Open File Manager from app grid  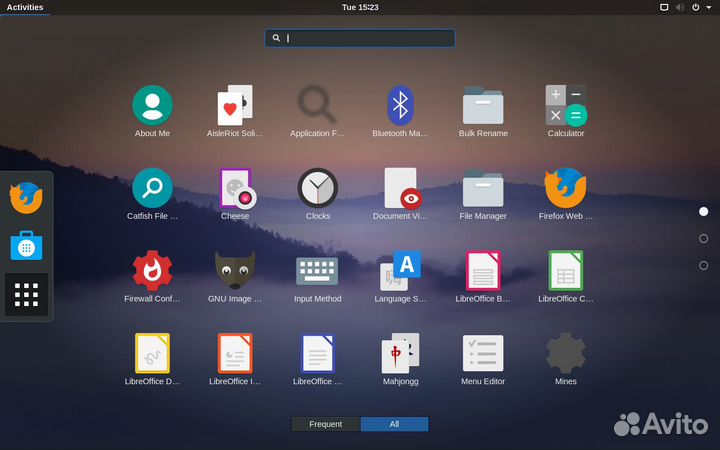pyautogui.click(x=483, y=194)
